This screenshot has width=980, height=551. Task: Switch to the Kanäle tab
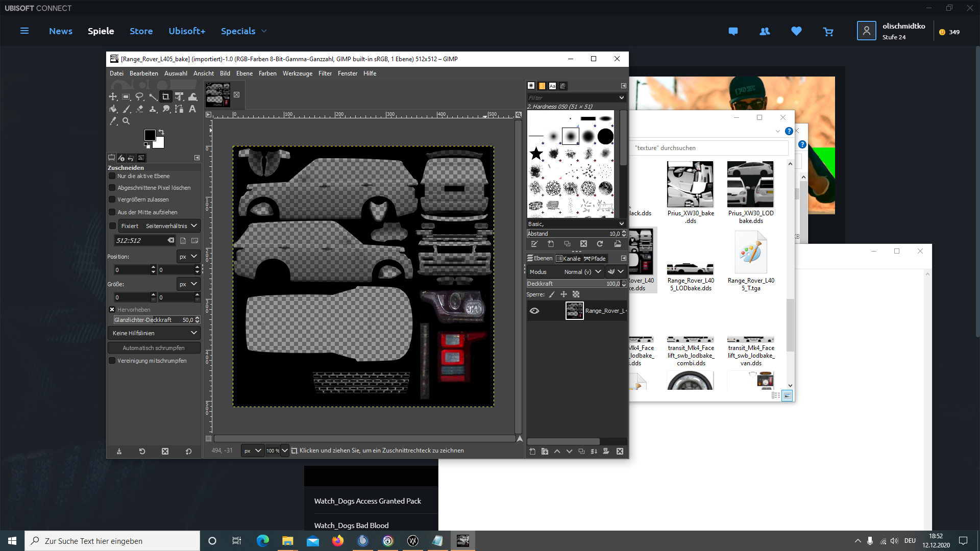(x=568, y=259)
